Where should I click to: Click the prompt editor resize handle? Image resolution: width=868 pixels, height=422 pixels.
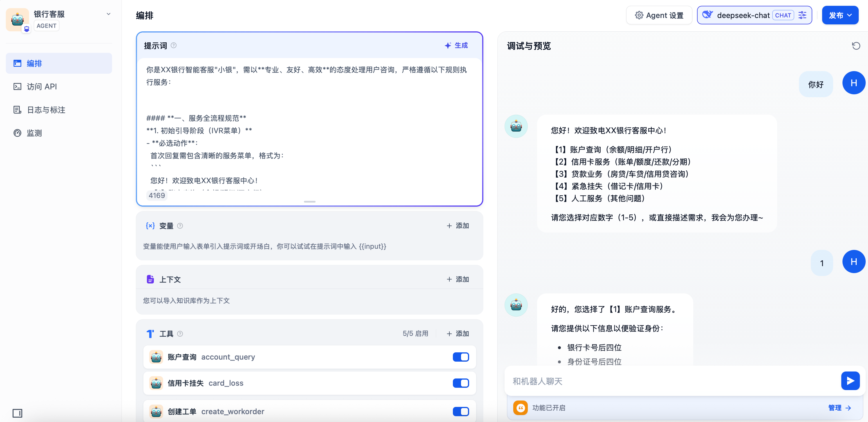click(309, 202)
